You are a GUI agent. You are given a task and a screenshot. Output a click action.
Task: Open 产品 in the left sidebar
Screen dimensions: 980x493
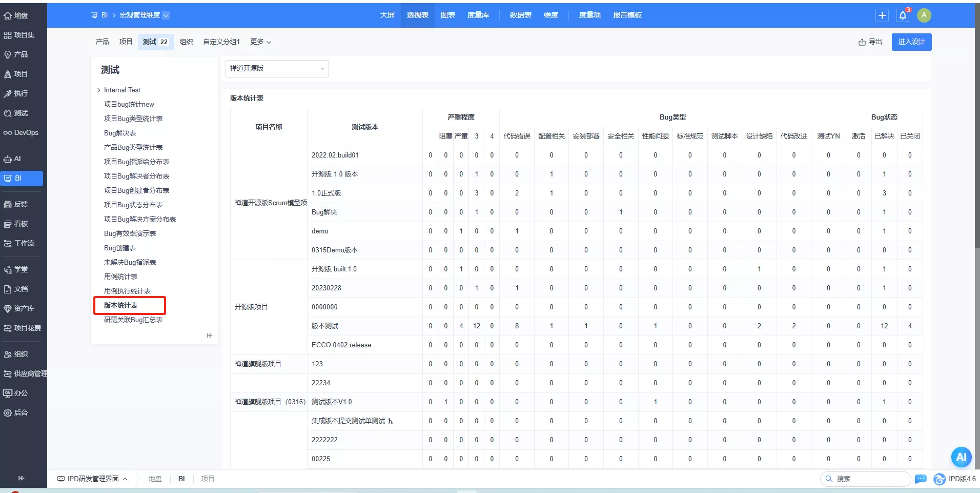coord(16,54)
